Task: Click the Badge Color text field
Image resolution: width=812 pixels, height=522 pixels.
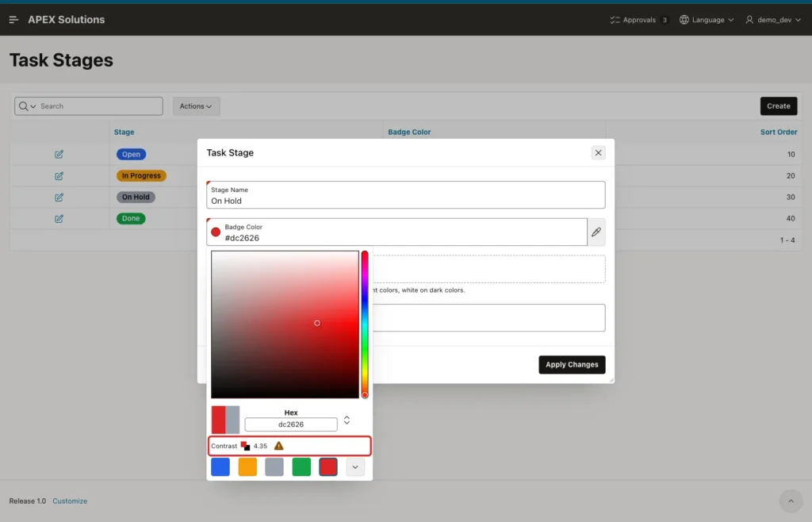Action: coord(396,232)
